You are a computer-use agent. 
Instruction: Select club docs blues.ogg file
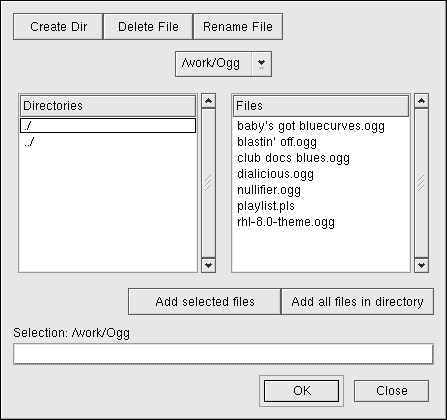293,158
